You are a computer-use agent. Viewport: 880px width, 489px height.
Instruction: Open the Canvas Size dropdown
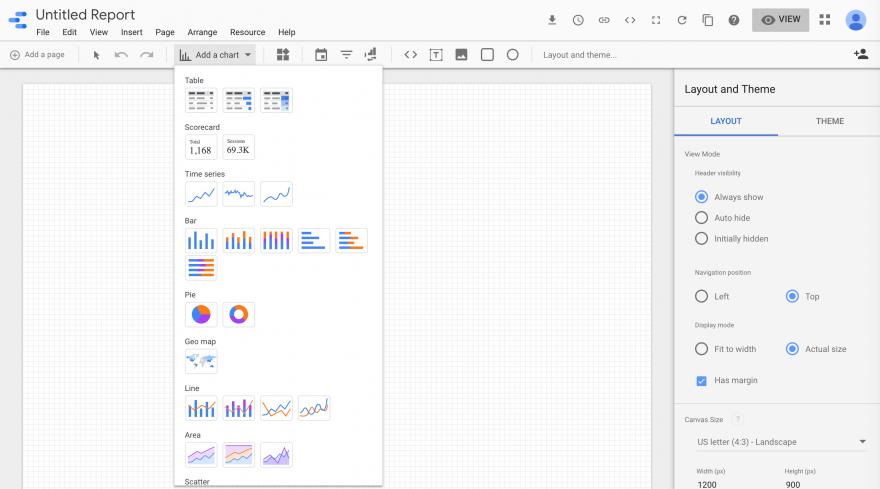click(x=781, y=442)
